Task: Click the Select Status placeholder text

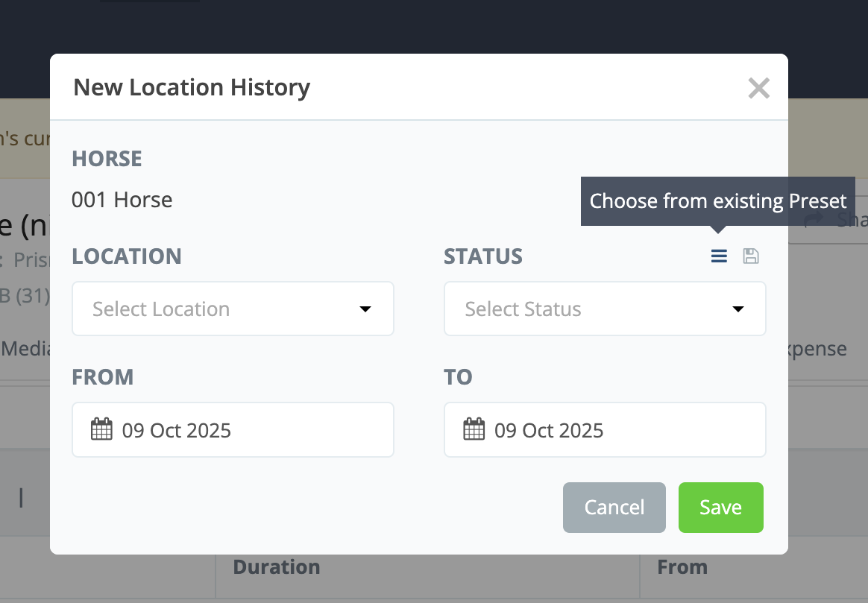Action: point(523,309)
